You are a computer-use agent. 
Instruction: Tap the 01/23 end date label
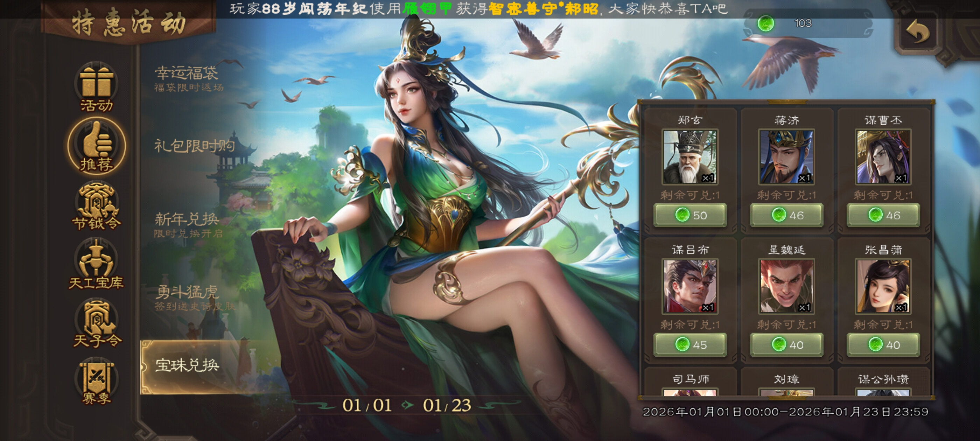pyautogui.click(x=447, y=406)
